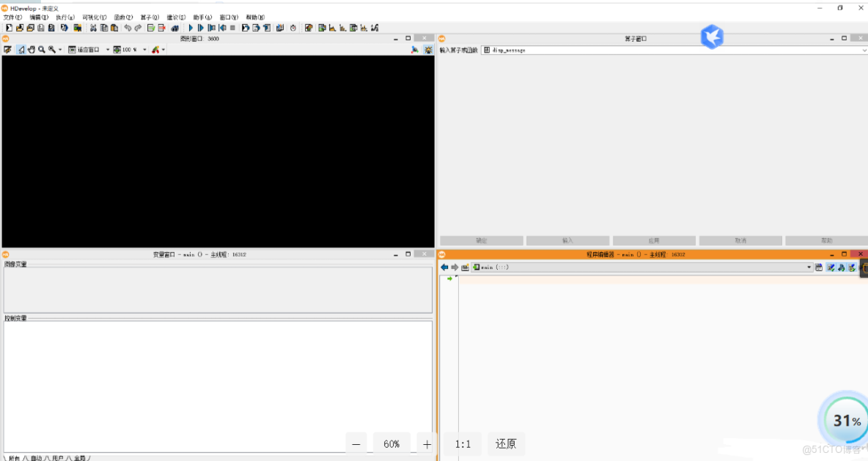
Task: Stop execution with the square stop icon
Action: pos(232,28)
